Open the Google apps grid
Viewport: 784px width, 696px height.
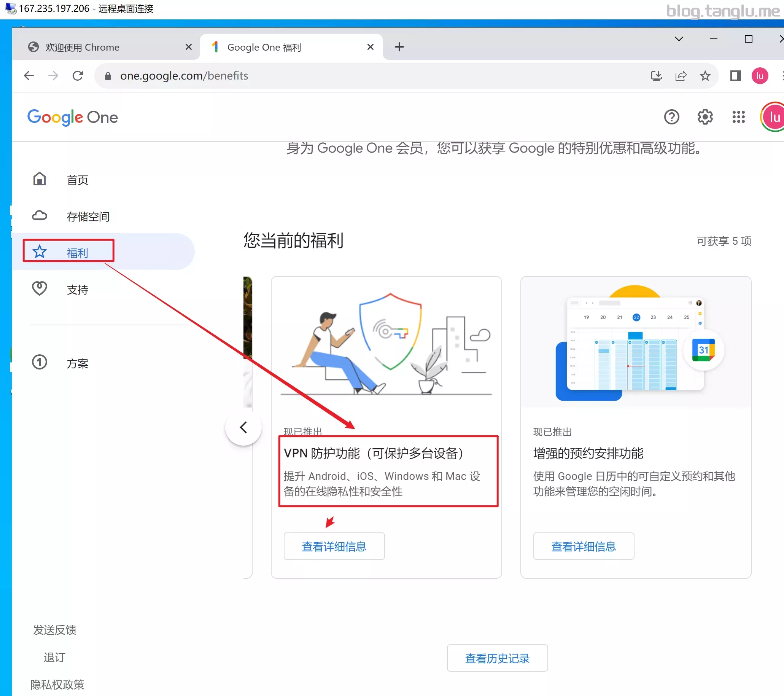tap(738, 117)
